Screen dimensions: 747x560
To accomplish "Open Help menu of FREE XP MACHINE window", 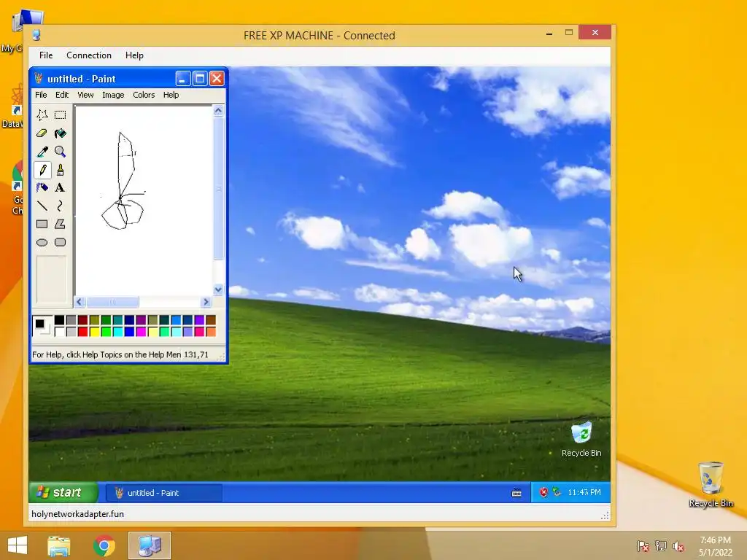I will pos(134,55).
